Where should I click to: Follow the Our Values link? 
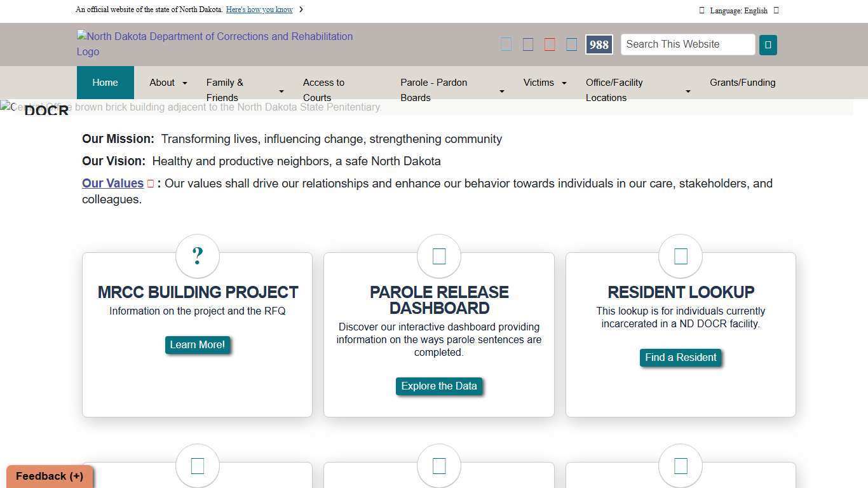pos(112,184)
